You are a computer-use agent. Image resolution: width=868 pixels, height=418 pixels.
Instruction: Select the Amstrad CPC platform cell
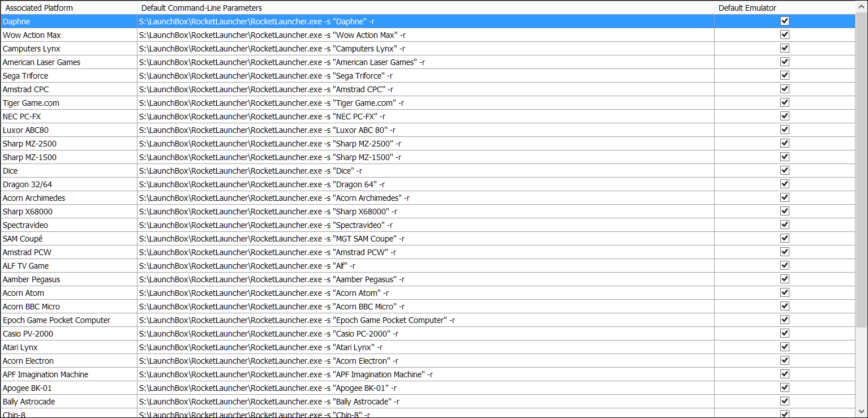pos(68,89)
